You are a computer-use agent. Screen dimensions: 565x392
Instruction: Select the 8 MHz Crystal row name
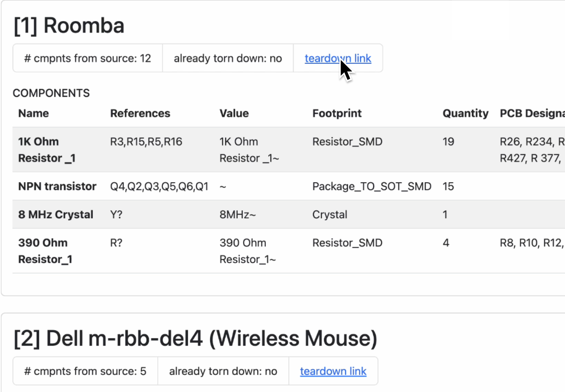56,215
